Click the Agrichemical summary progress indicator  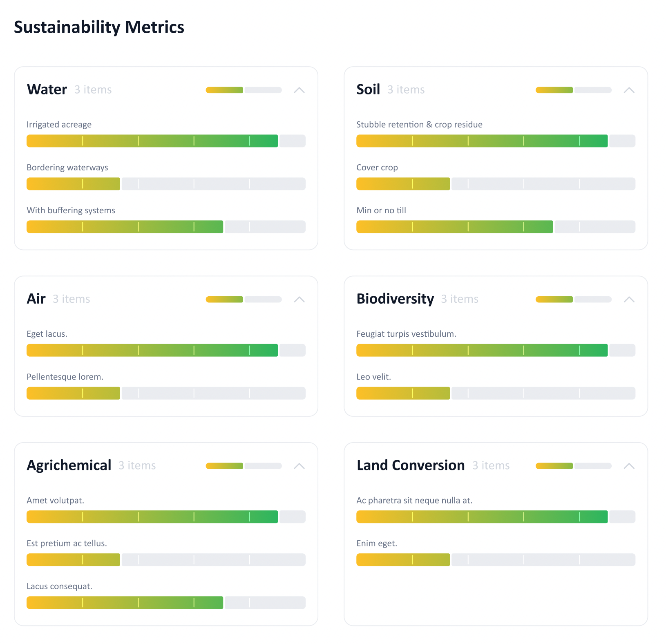[x=244, y=466]
